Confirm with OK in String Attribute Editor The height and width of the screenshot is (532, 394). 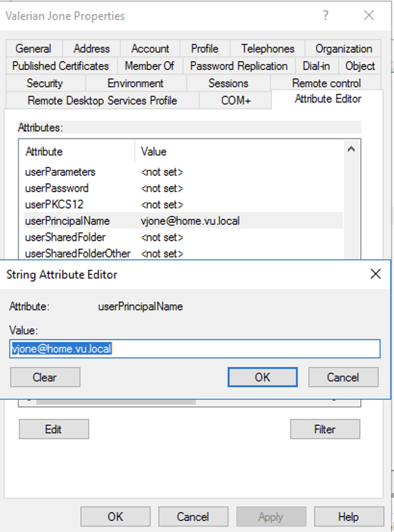(x=262, y=378)
